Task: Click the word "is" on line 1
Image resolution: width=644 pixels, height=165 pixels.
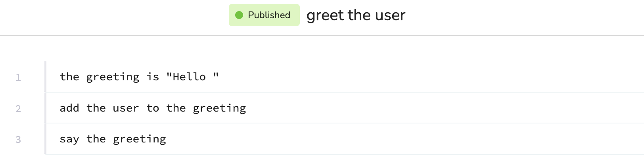Action: [153, 77]
